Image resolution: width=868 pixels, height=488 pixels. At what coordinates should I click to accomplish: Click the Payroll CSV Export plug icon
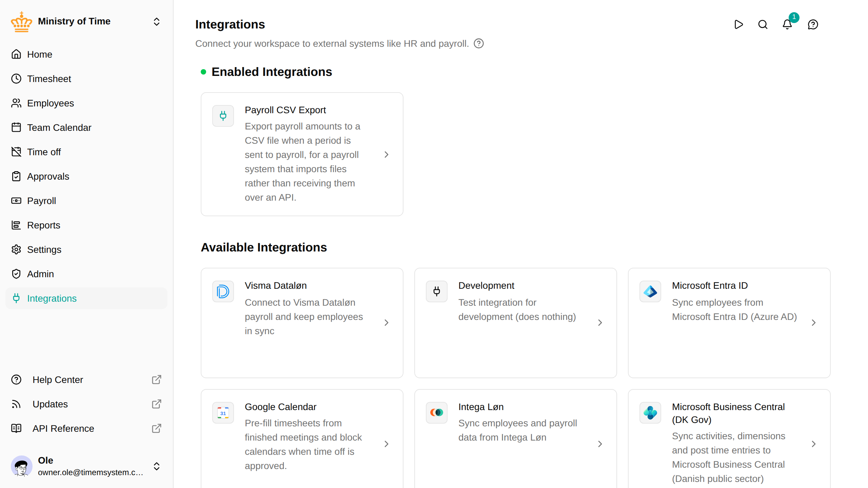223,116
